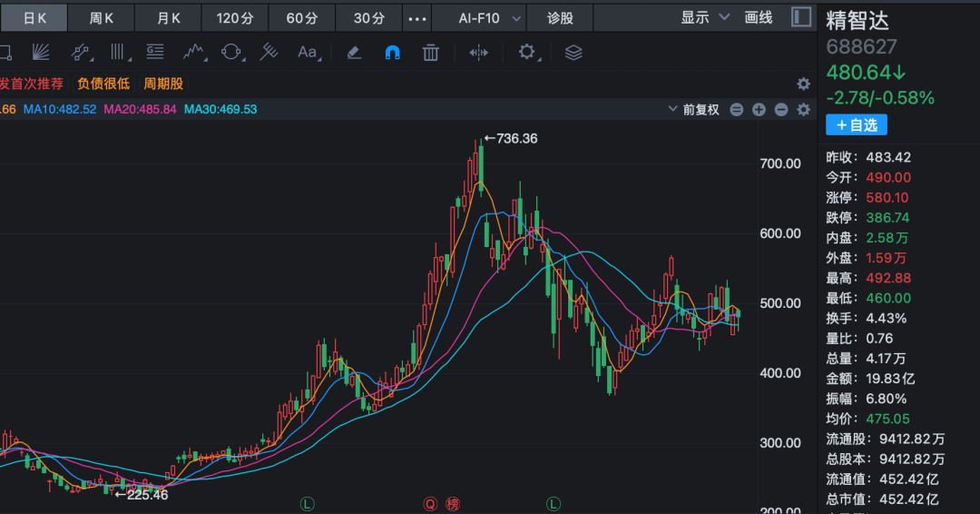Toggle the side panel layout icon
This screenshot has height=514, width=980.
tap(800, 17)
